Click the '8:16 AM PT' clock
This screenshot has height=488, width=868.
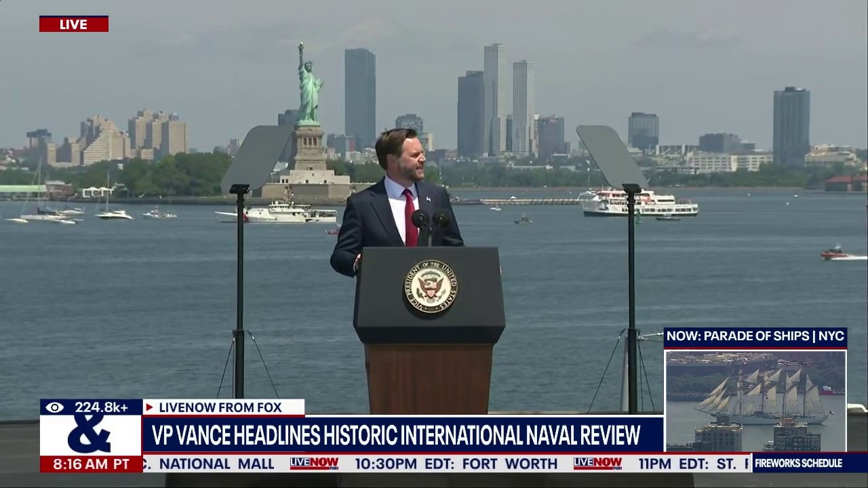tap(91, 464)
